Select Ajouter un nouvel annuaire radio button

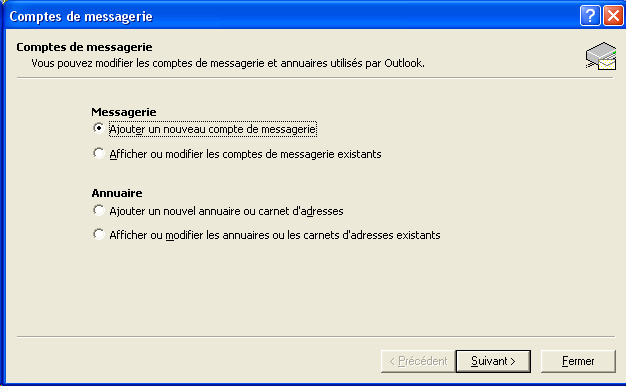tap(99, 210)
